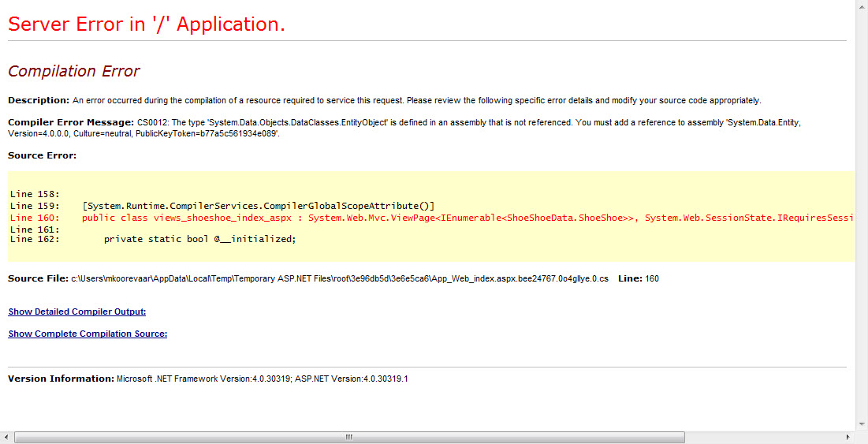This screenshot has width=868, height=444.
Task: Click the CS0012 error code text
Action: pos(153,122)
